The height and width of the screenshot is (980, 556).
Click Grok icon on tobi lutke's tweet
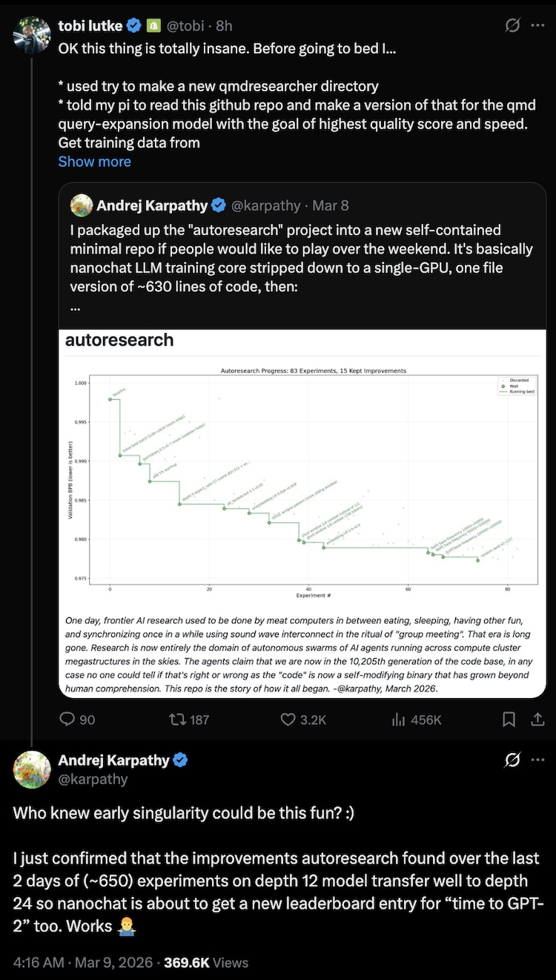[x=512, y=25]
